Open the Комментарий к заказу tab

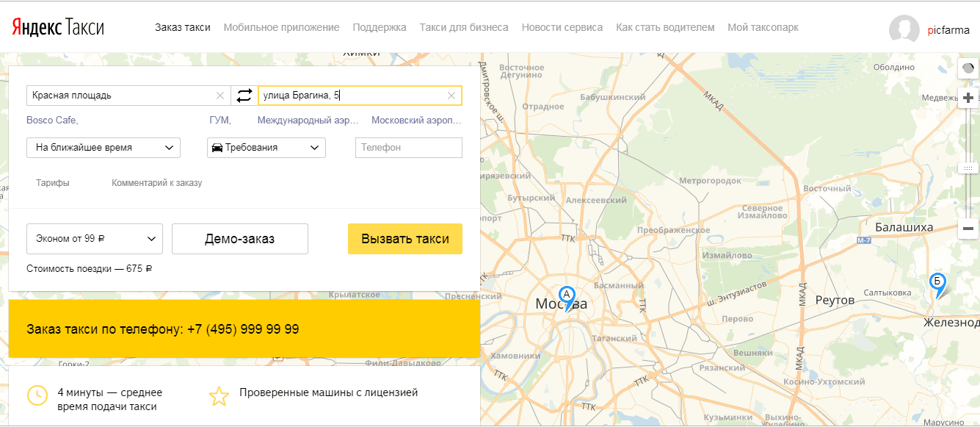pyautogui.click(x=156, y=183)
